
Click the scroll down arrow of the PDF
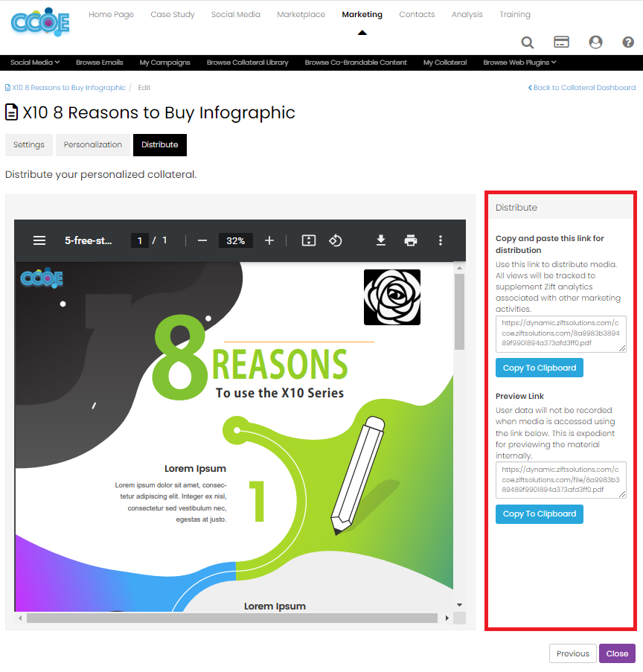click(x=459, y=605)
